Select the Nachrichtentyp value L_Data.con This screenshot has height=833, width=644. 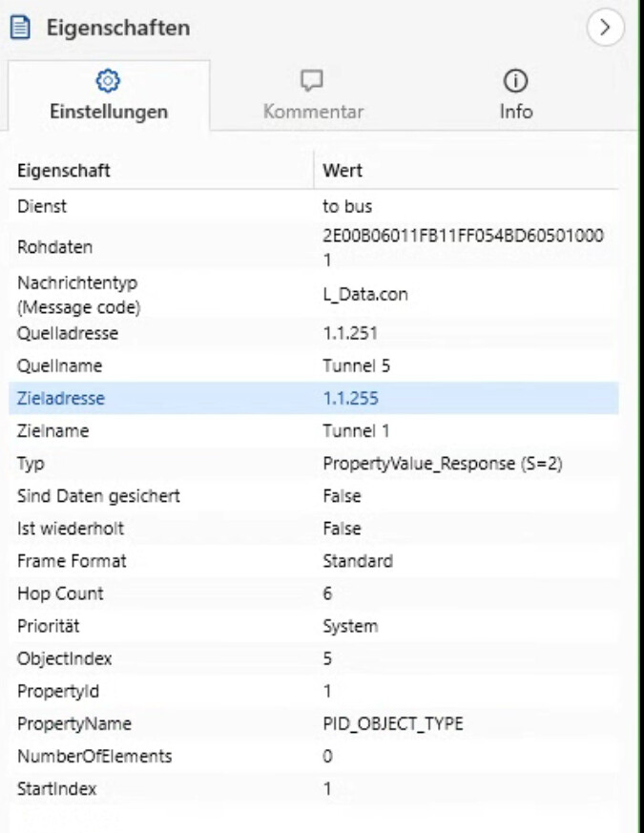pyautogui.click(x=364, y=295)
